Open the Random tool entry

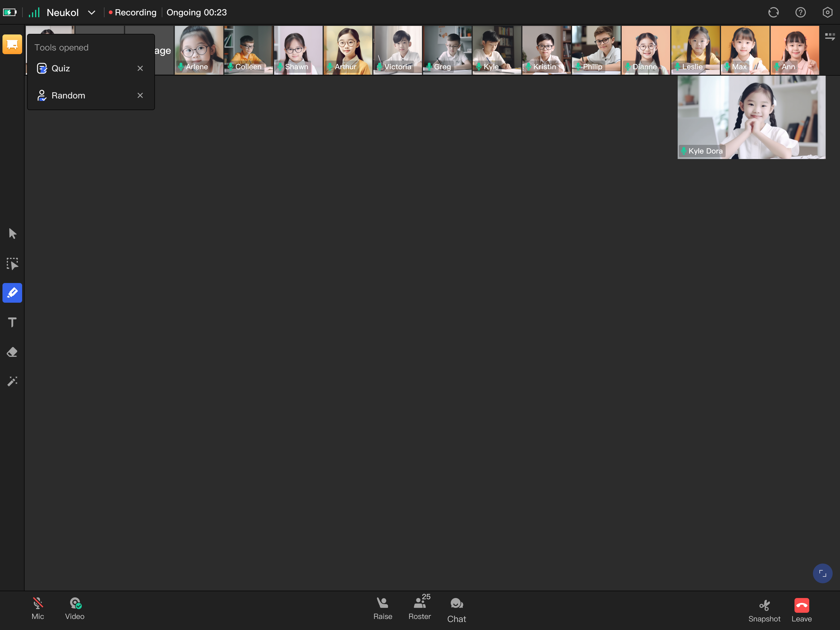(x=68, y=95)
